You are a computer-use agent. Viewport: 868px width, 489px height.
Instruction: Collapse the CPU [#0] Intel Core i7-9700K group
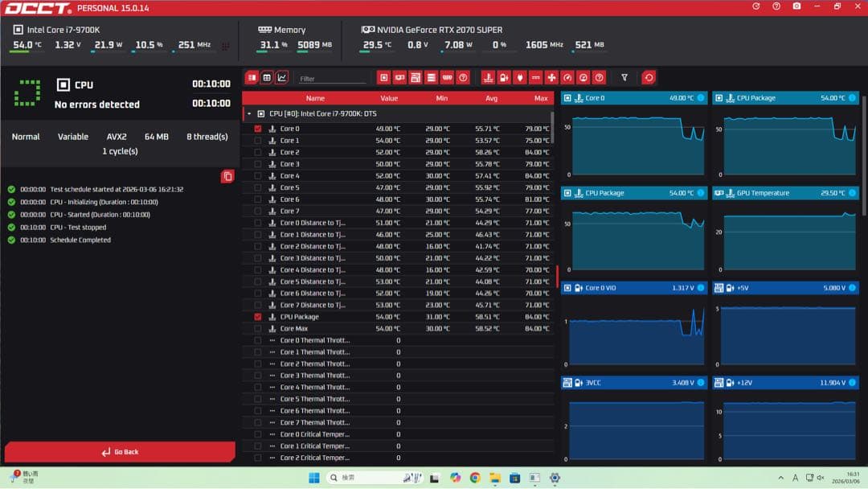249,114
